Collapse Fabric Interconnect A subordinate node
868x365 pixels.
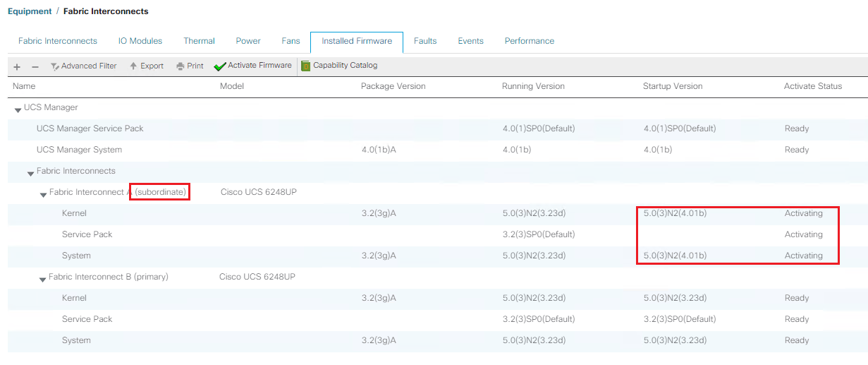[x=43, y=193]
